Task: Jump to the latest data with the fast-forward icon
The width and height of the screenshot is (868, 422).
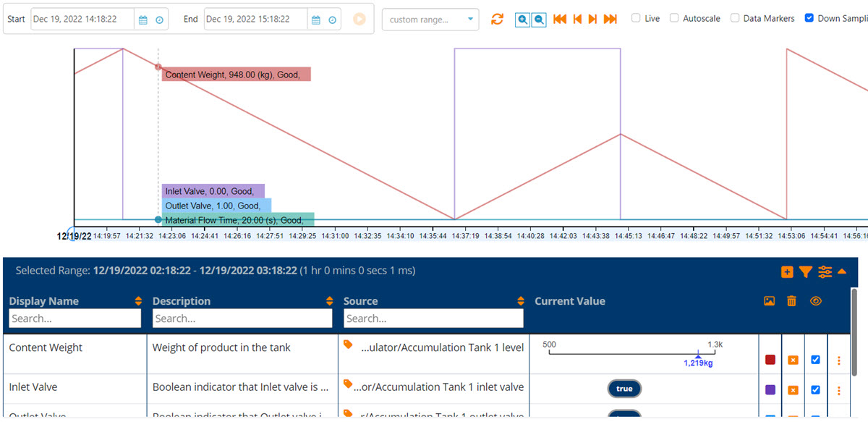Action: point(610,20)
